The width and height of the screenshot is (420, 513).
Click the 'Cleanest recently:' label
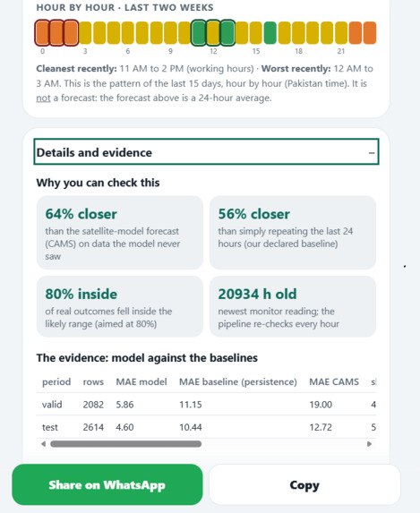[x=76, y=69]
